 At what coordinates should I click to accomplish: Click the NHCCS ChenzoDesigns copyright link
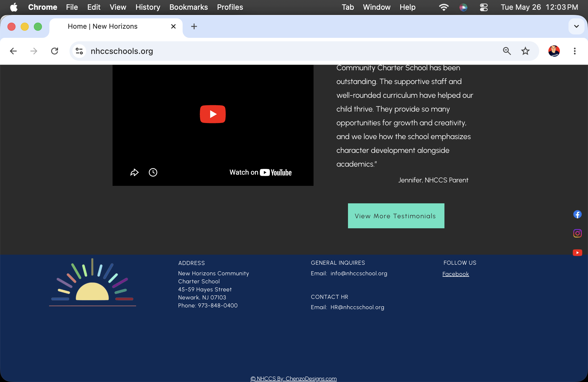(293, 379)
